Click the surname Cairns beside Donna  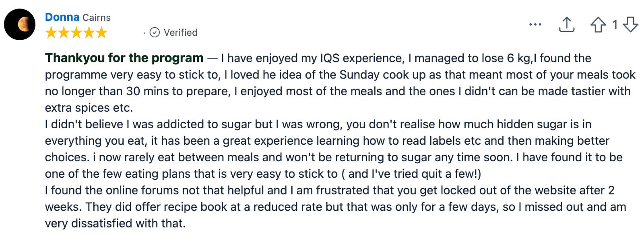pos(97,18)
